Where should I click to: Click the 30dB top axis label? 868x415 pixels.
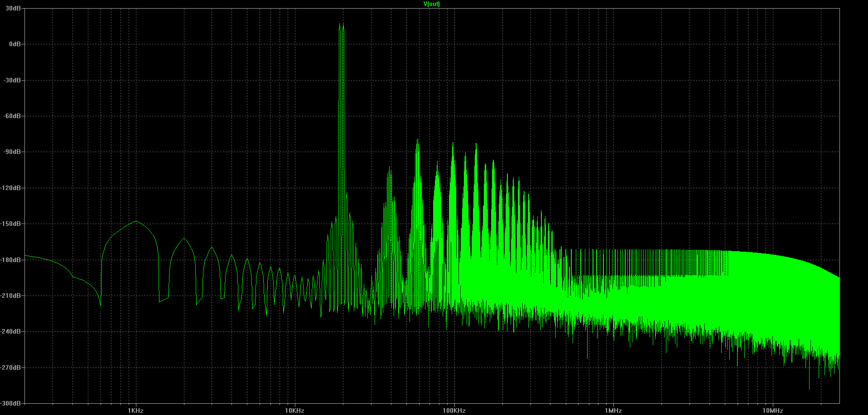point(14,8)
